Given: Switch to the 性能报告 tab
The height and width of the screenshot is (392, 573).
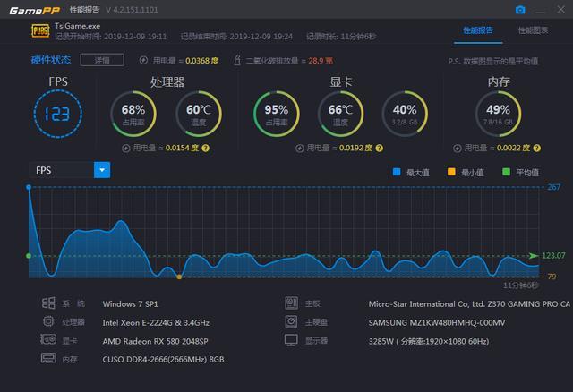Looking at the screenshot, I should click(x=478, y=30).
